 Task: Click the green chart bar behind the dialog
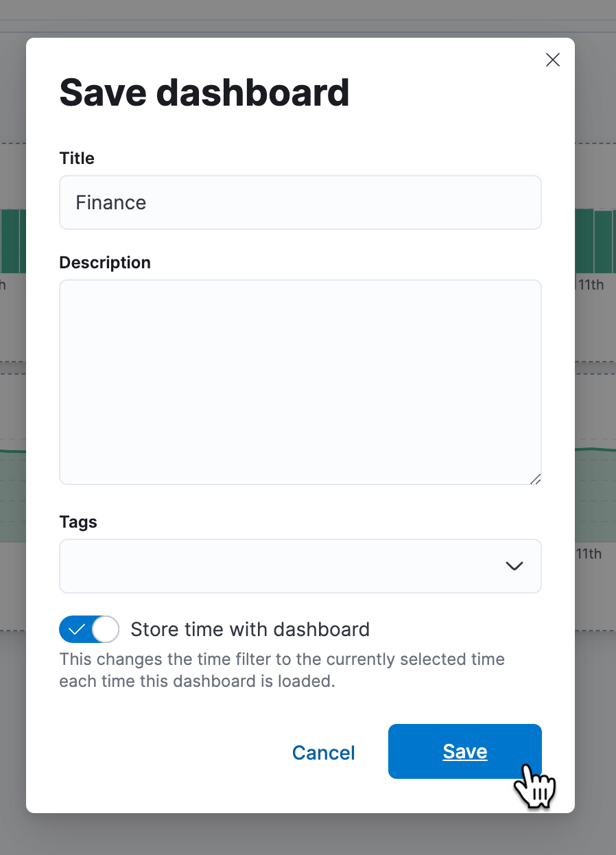coord(594,240)
